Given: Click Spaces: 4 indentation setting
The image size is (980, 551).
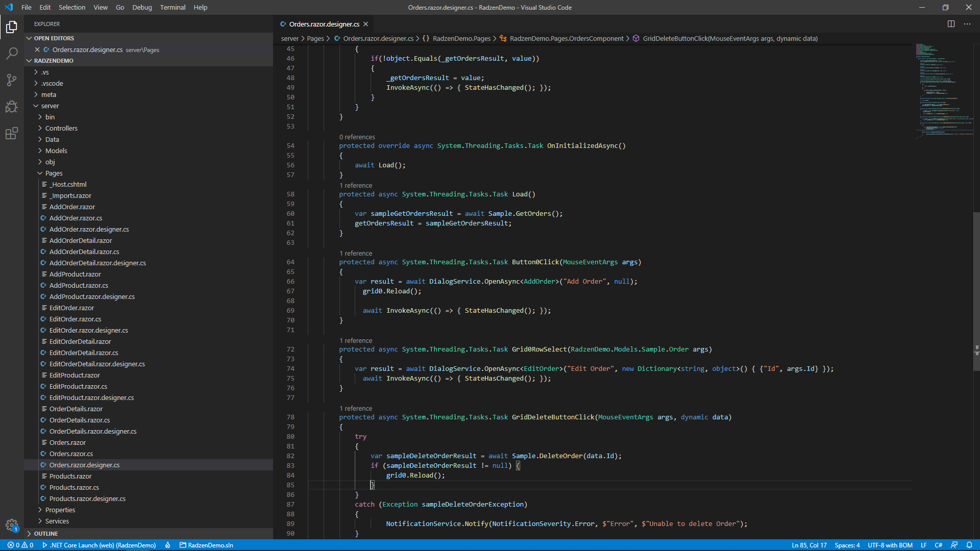Looking at the screenshot, I should pyautogui.click(x=847, y=545).
